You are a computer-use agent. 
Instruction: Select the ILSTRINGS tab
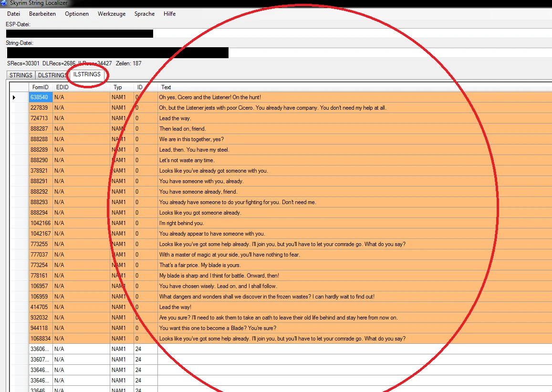click(x=87, y=74)
